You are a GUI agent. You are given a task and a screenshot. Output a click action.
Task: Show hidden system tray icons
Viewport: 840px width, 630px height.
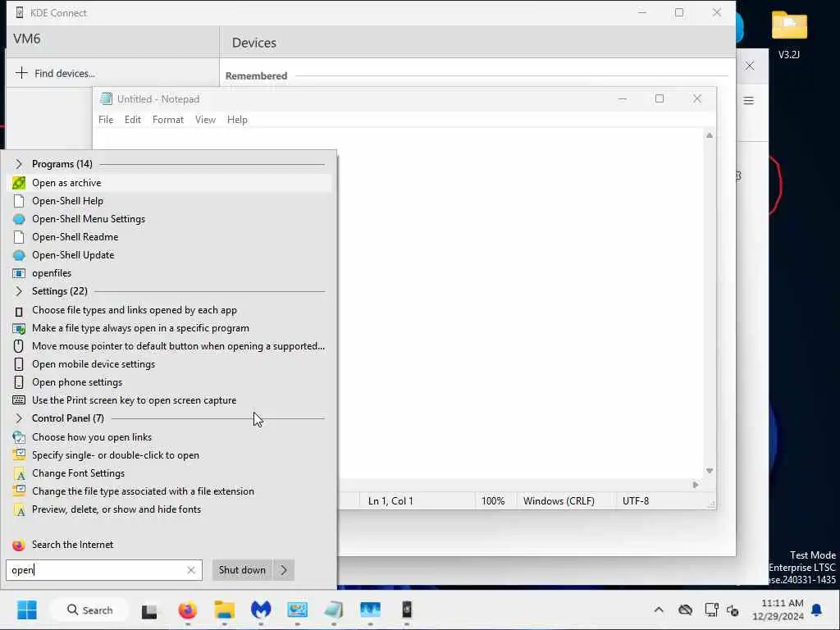tap(659, 610)
